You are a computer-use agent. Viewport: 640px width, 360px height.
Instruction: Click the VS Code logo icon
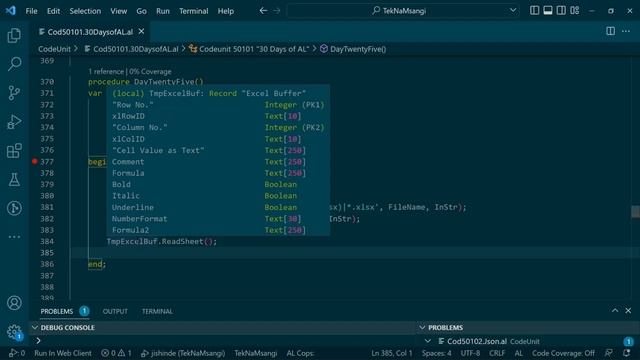click(11, 11)
